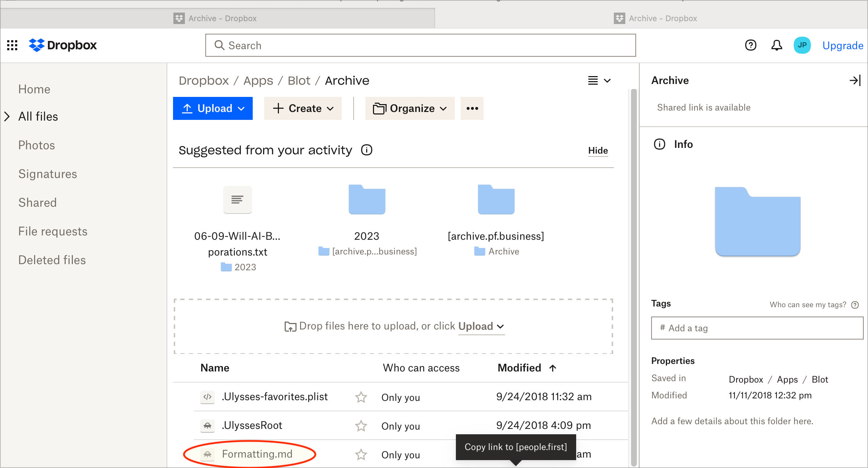This screenshot has height=468, width=868.
Task: Navigate to Apps in the breadcrumb
Action: pyautogui.click(x=258, y=80)
